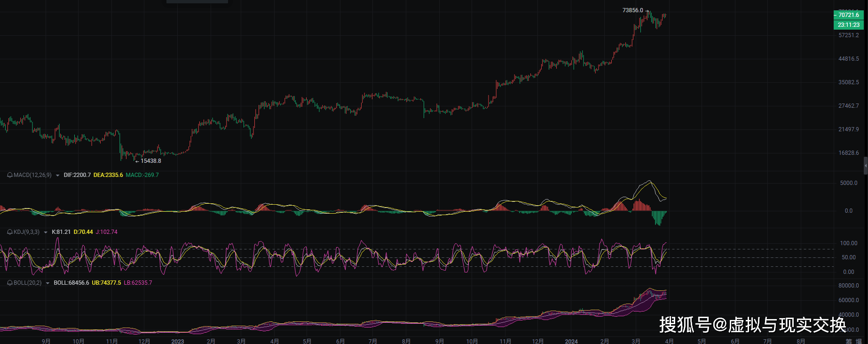868x344 pixels.
Task: Click the MACD alert bell icon
Action: click(9, 175)
